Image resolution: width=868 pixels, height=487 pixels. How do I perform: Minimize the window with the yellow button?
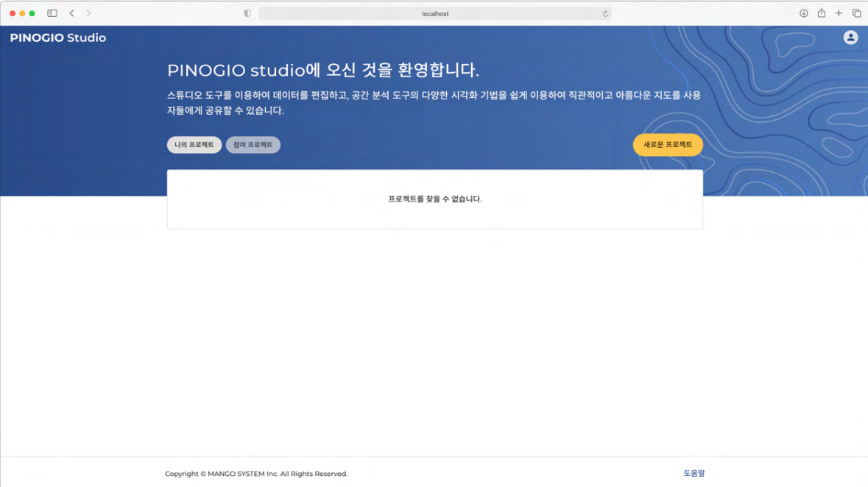pyautogui.click(x=22, y=13)
